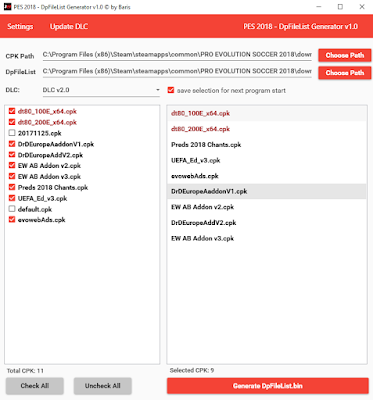
Task: Select EW AB Addon v2.cpk in selected list
Action: [x=267, y=207]
